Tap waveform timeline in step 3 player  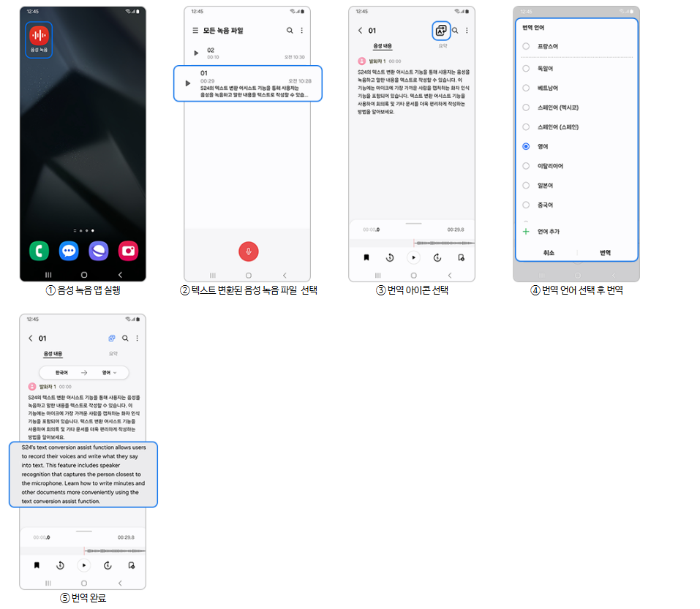click(412, 243)
